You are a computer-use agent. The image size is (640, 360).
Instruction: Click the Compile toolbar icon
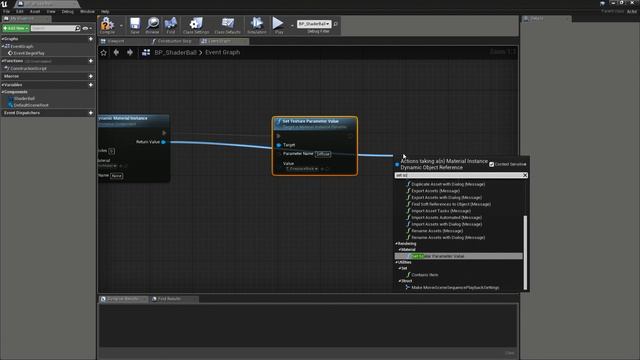coord(107,24)
